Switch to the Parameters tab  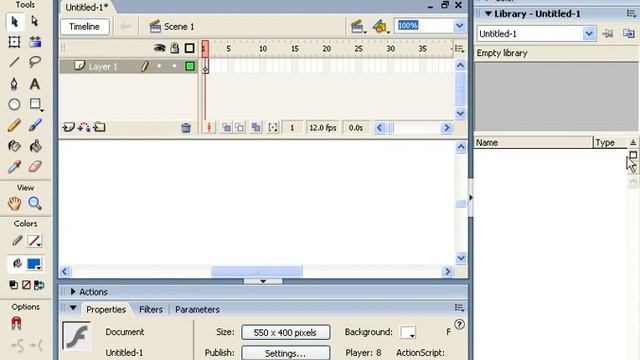point(197,309)
